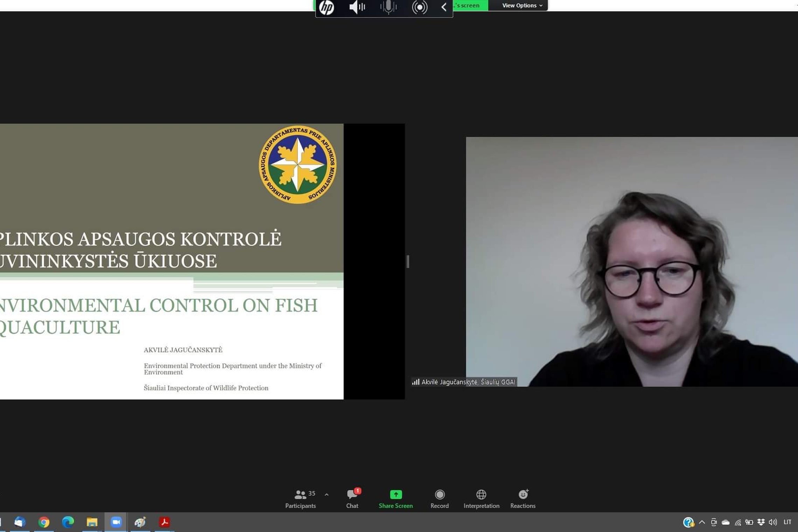The height and width of the screenshot is (532, 798).
Task: Click the Meet Now camera tray icon
Action: tap(714, 522)
